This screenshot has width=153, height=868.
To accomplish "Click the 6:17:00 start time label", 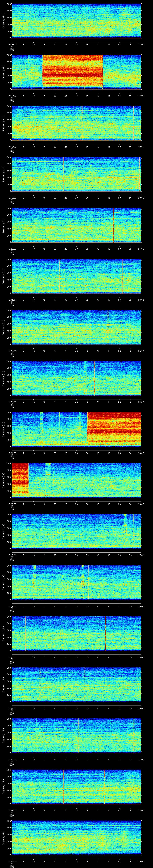I will (12, 96).
